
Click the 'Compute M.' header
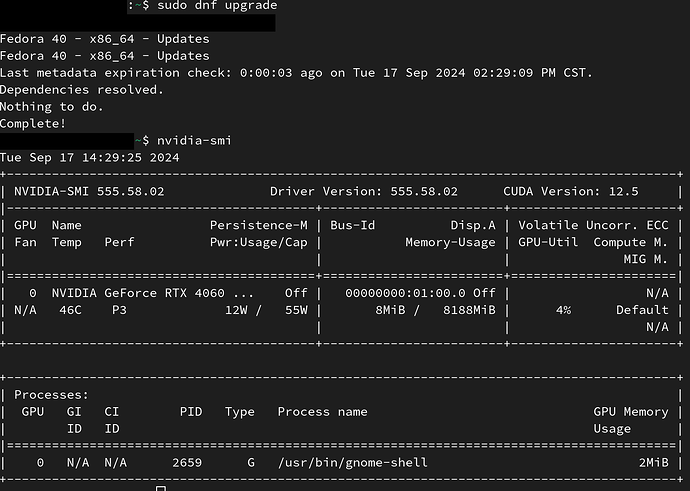[631, 242]
